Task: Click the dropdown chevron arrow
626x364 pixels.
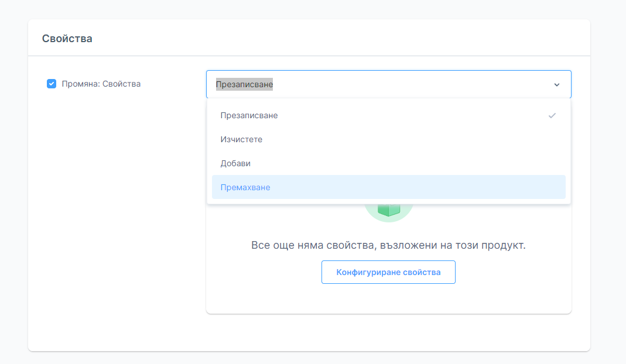Action: 556,85
